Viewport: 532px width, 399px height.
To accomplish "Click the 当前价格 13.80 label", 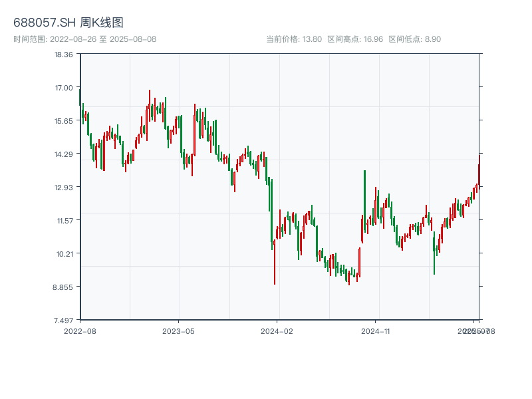I will [x=294, y=39].
